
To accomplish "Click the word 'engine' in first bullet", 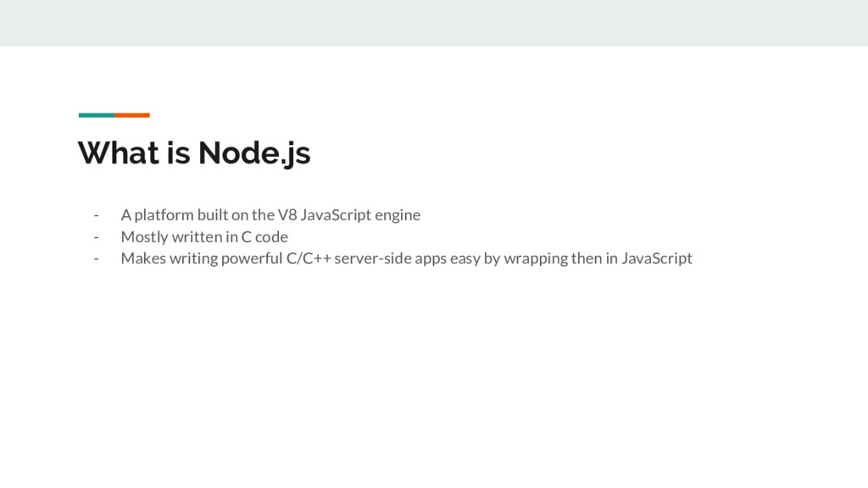I will click(x=398, y=216).
